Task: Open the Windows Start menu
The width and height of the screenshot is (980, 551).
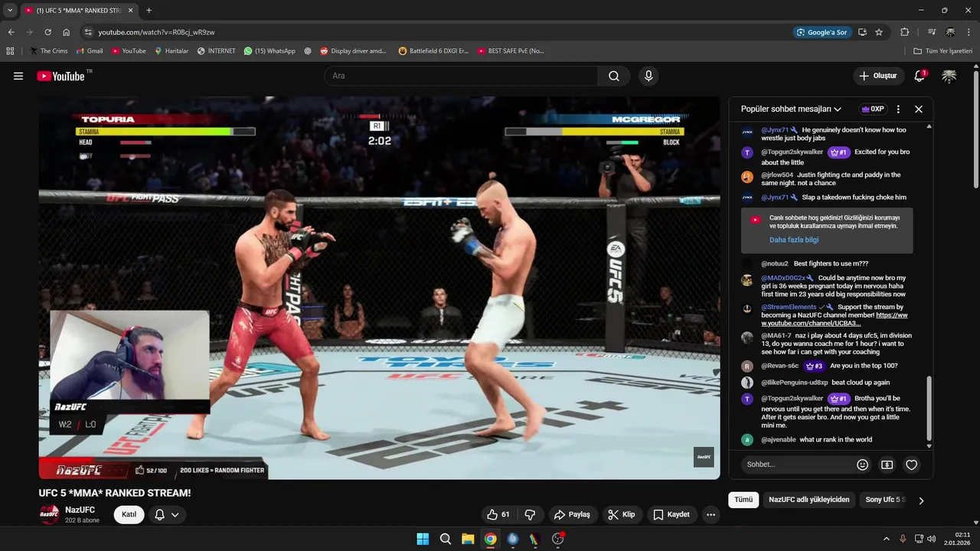Action: [423, 539]
